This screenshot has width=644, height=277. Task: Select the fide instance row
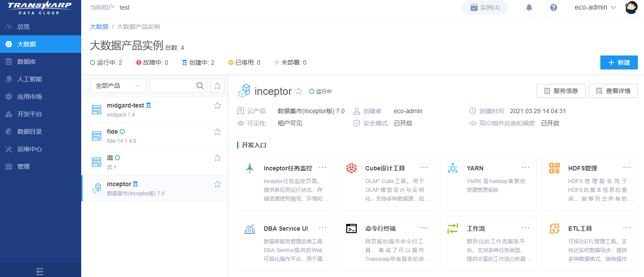(155, 136)
